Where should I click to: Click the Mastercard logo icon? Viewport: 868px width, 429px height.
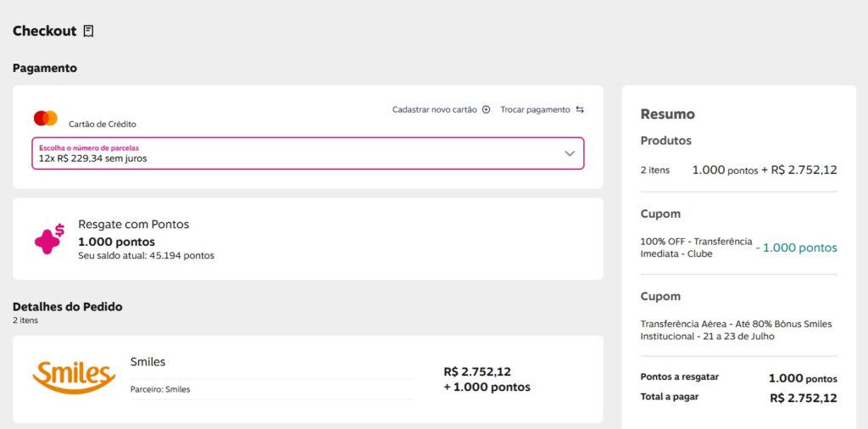pos(46,119)
